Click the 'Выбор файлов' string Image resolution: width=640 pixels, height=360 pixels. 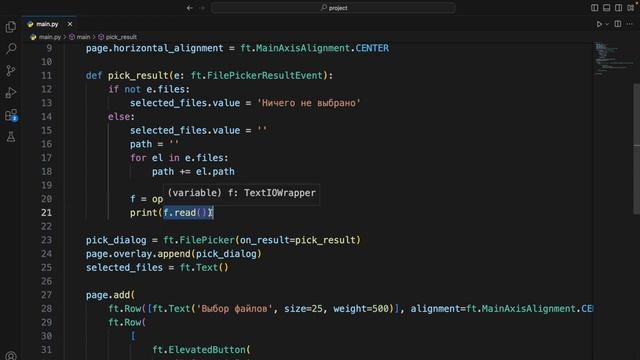235,309
